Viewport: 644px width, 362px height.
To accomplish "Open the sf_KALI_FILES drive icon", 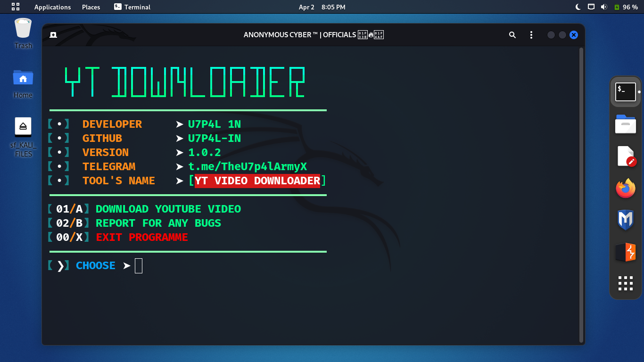I will 23,137.
